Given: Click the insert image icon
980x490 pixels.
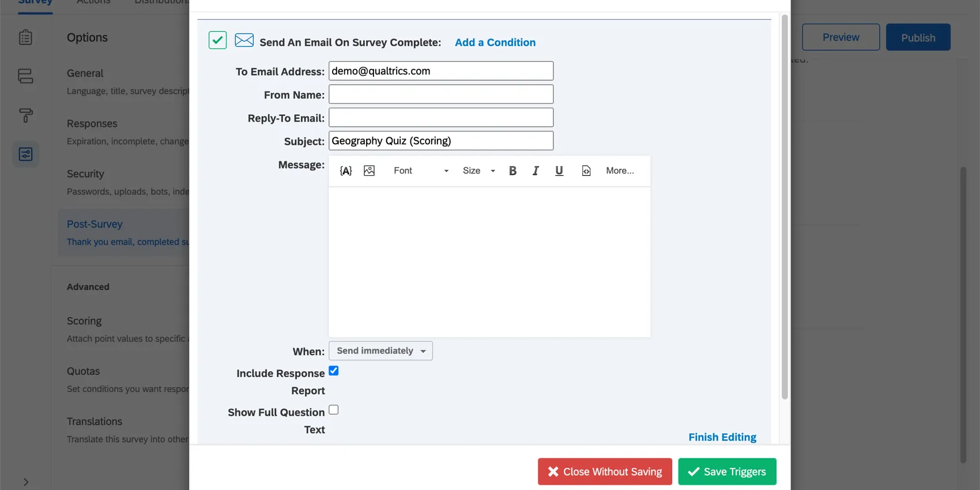Looking at the screenshot, I should pyautogui.click(x=370, y=171).
